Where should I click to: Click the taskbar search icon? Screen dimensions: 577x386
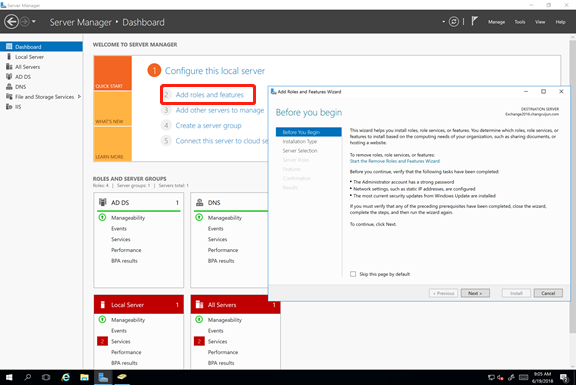click(28, 378)
